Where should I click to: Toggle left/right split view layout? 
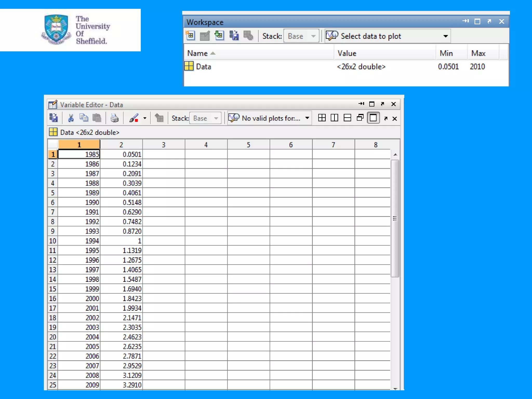click(335, 118)
